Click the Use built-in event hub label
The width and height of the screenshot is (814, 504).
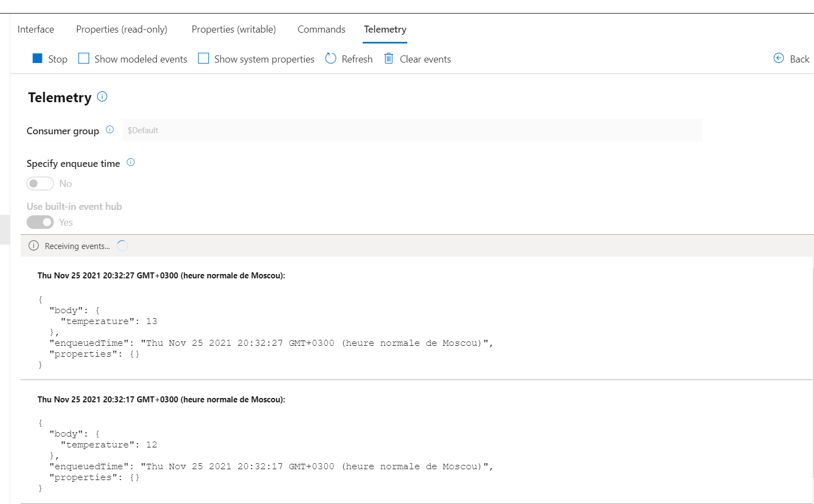pyautogui.click(x=74, y=207)
